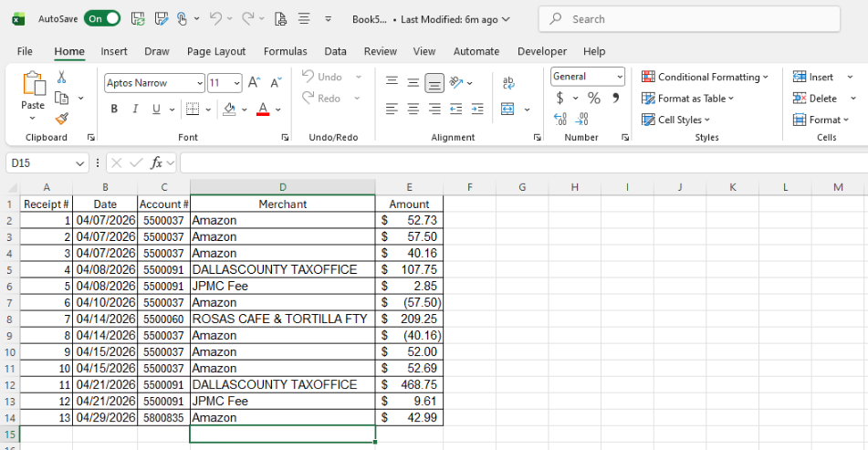This screenshot has height=450, width=868.
Task: Apply the Fill Color bucket
Action: click(229, 109)
